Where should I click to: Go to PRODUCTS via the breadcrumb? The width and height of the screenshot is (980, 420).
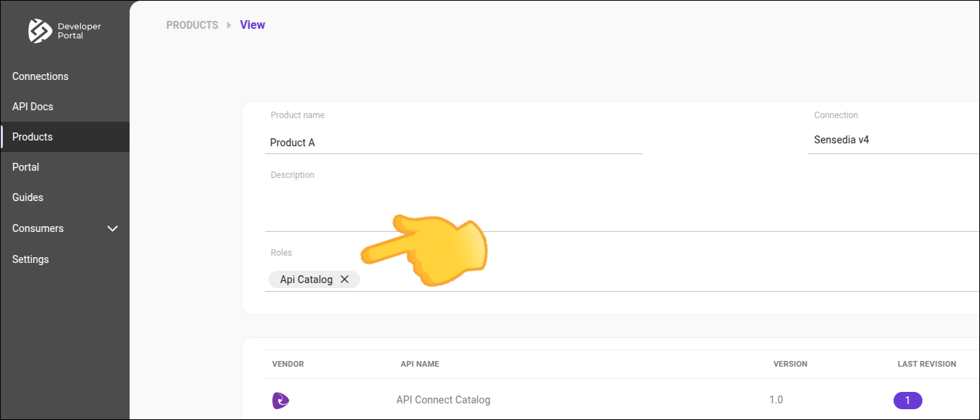tap(192, 24)
